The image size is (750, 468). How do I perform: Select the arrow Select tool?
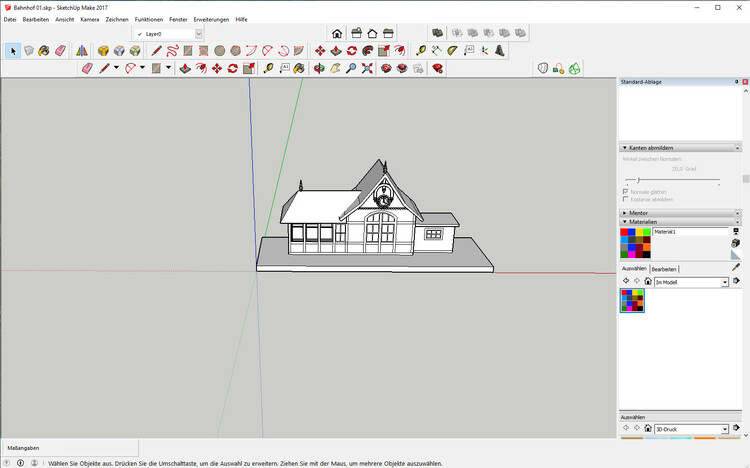13,51
